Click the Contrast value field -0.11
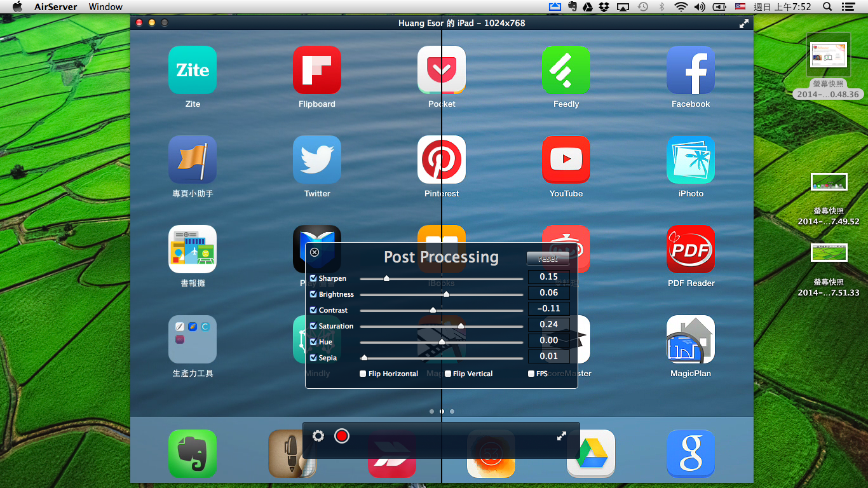Viewport: 868px width, 488px height. pos(549,309)
